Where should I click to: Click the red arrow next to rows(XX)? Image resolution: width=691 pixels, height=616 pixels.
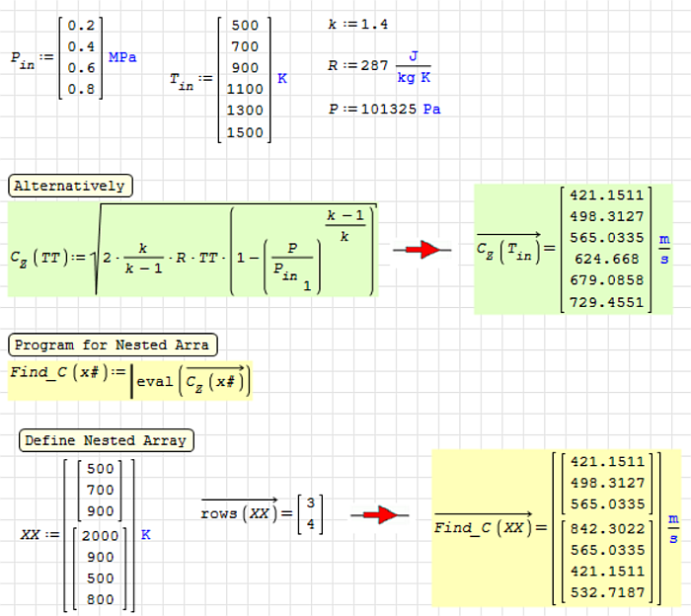pos(379,515)
